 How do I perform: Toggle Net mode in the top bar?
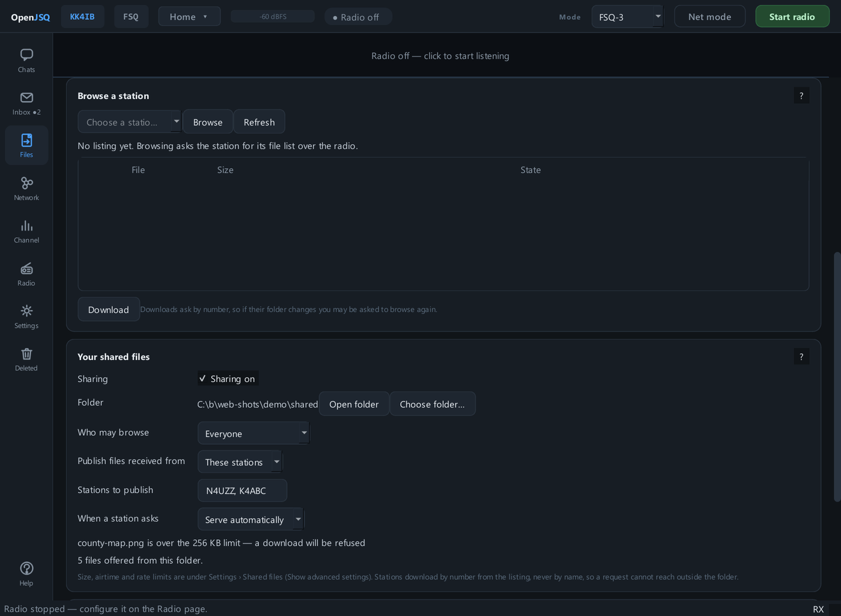[709, 17]
